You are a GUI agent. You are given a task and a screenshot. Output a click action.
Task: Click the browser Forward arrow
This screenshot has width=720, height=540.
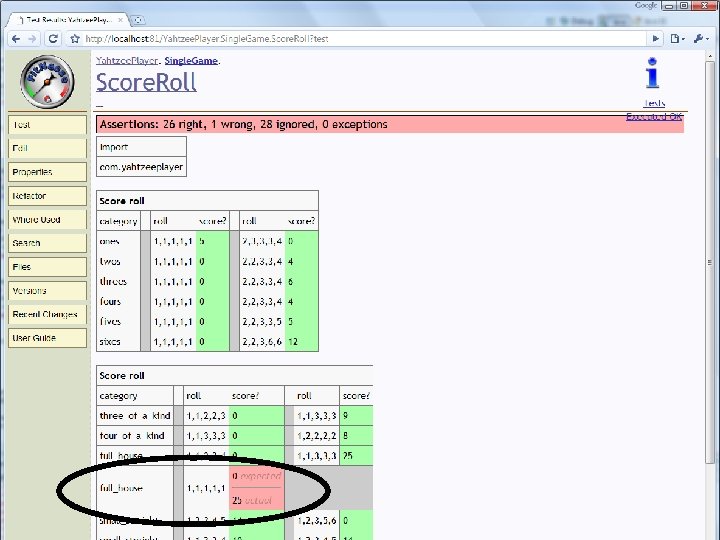tap(32, 39)
